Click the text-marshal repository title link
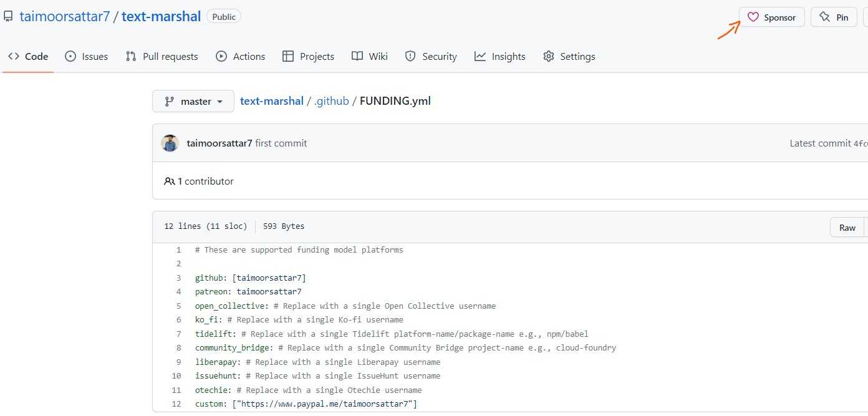 [161, 17]
